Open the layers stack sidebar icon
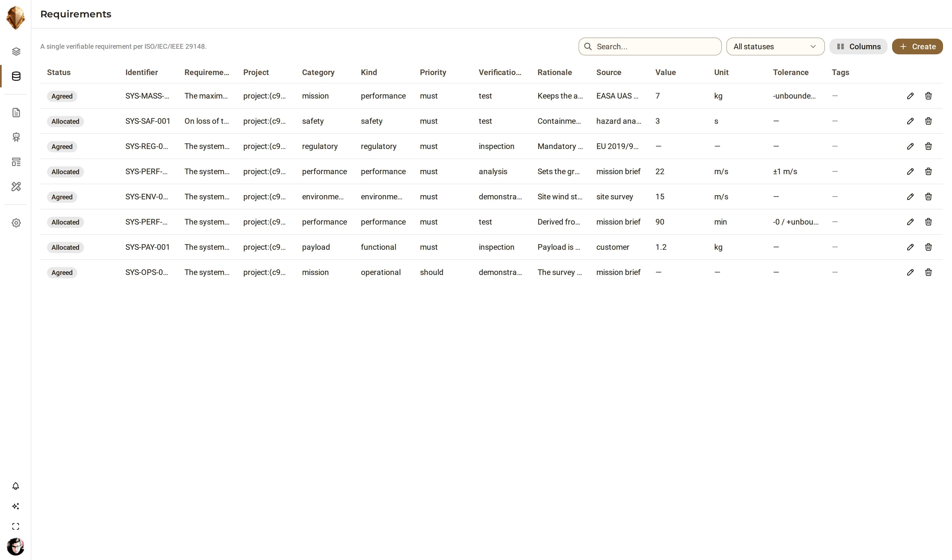Screen dimensions: 952x560 coord(16,52)
